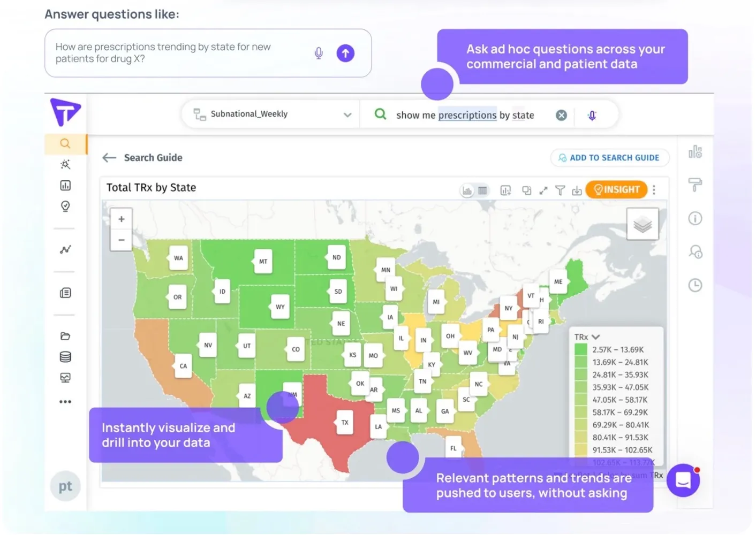Click the microphone icon in the search bar

592,115
